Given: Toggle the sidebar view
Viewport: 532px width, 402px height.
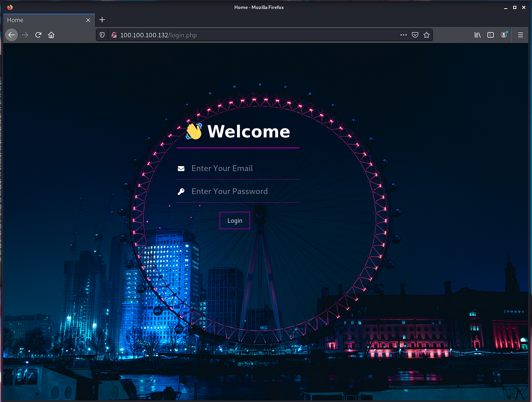Looking at the screenshot, I should (x=491, y=35).
